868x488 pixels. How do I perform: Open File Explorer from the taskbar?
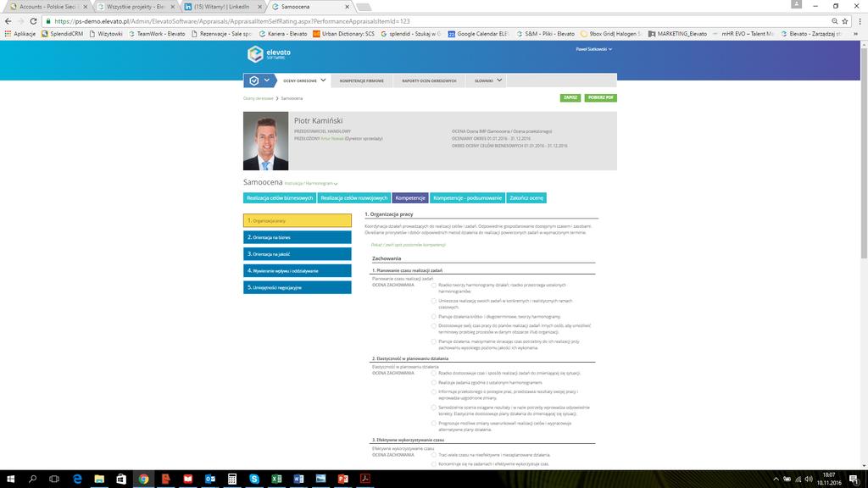point(99,479)
